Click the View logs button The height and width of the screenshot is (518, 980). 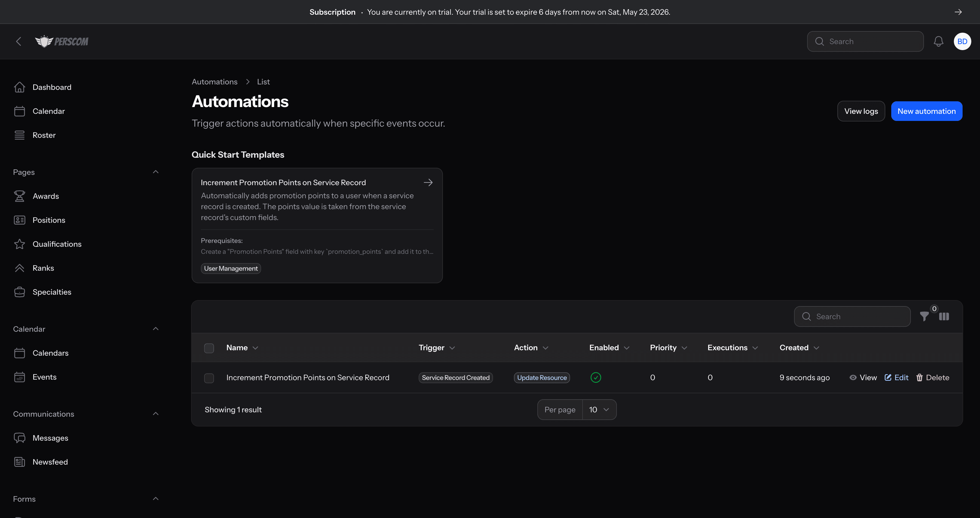tap(861, 111)
